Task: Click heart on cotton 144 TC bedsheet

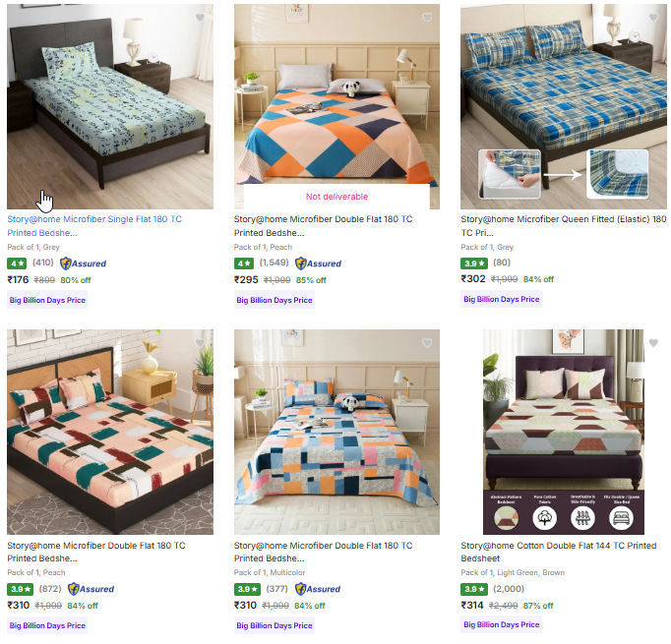Action: (x=653, y=343)
